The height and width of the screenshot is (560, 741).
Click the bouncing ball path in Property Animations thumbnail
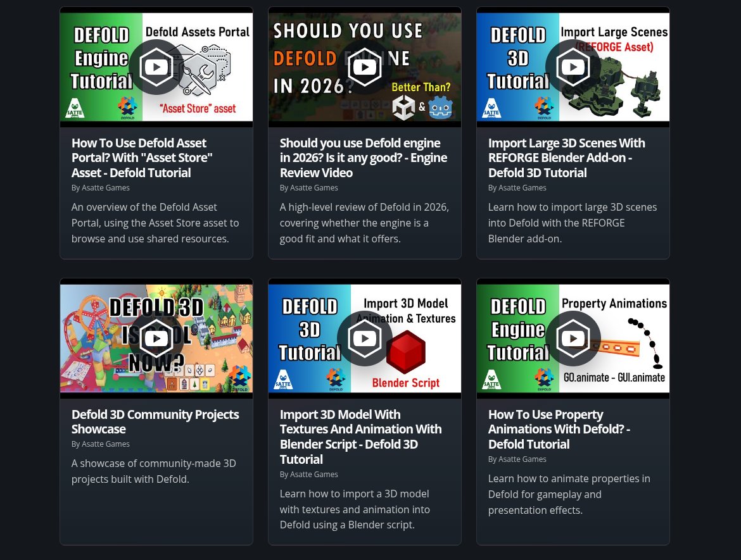point(645,342)
